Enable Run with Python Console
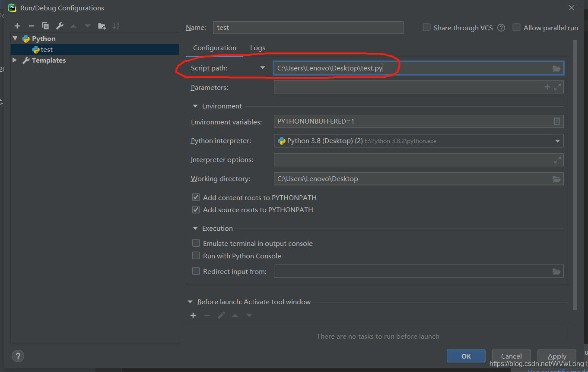This screenshot has height=372, width=588. [x=196, y=256]
